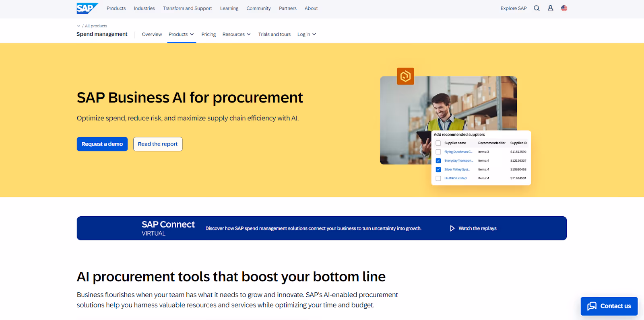
Task: Open the About menu
Action: (x=311, y=8)
